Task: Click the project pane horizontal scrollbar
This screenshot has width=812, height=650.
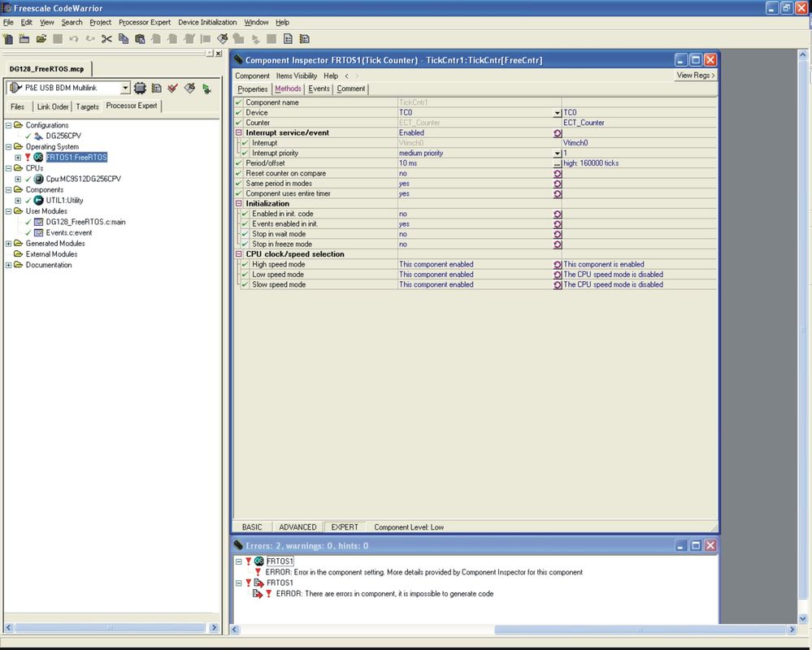Action: coord(111,628)
